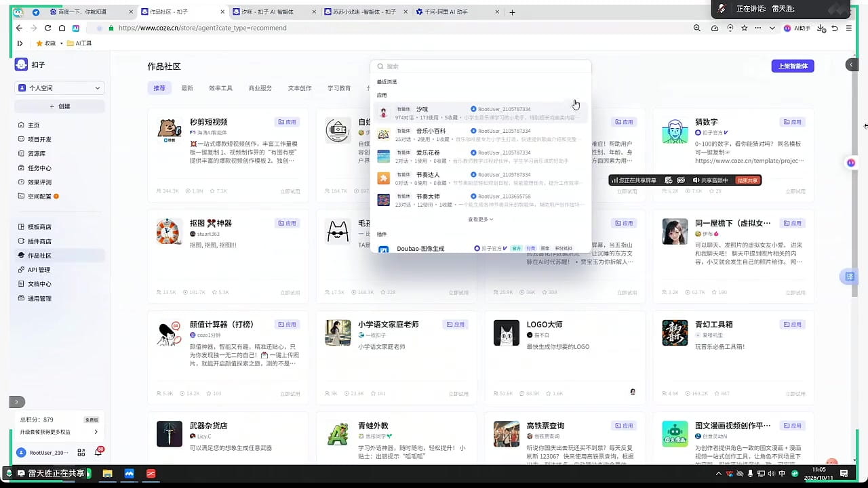Open 效果评测 evaluation page
Viewport: 868px width, 488px height.
pyautogui.click(x=39, y=182)
